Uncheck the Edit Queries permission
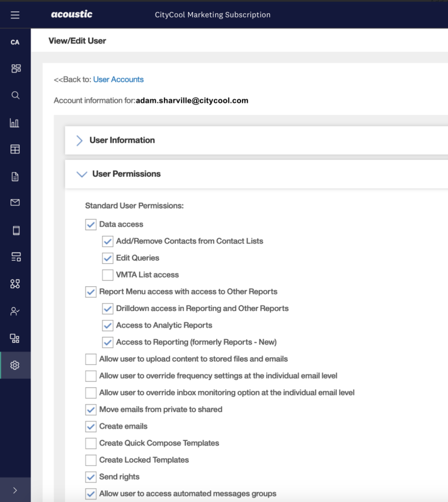The height and width of the screenshot is (502, 448). 108,258
